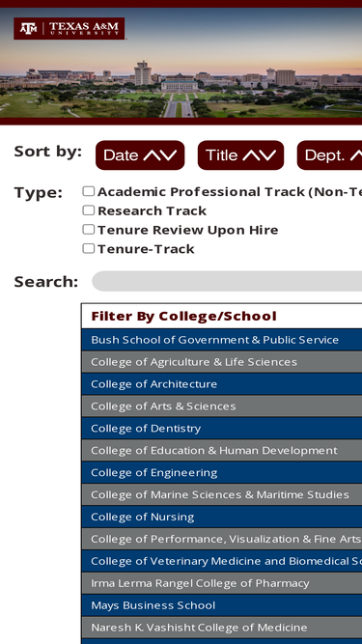Viewport: 362px width, 644px height.
Task: Enable the Research Track checkbox
Action: click(89, 210)
